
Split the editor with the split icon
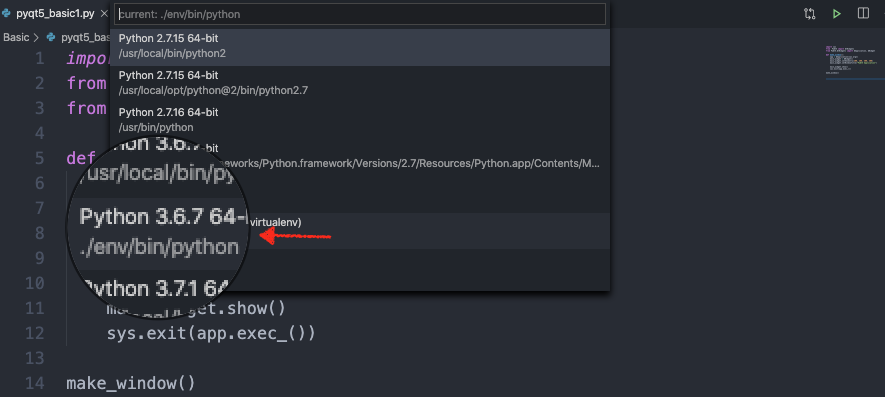coord(863,14)
